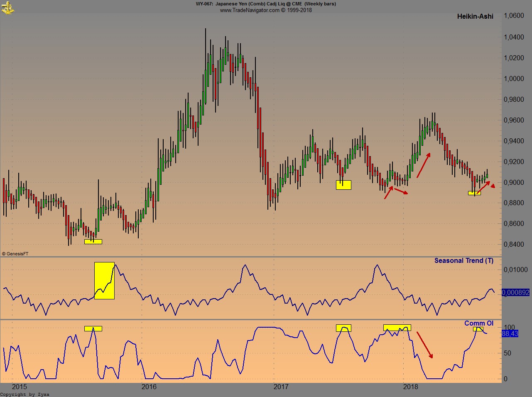Click the 2016 year label on time axis
The height and width of the screenshot is (397, 532).
tap(149, 387)
